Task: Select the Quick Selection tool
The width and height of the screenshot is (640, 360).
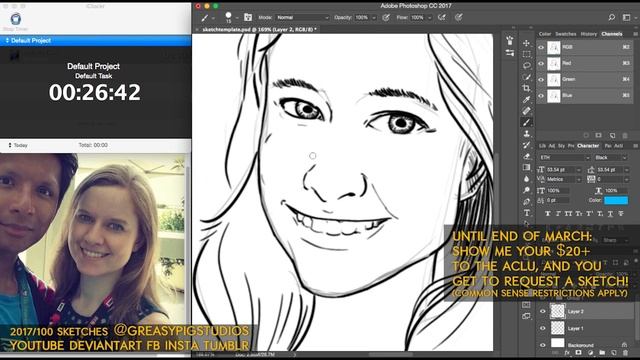Action: pos(527,77)
